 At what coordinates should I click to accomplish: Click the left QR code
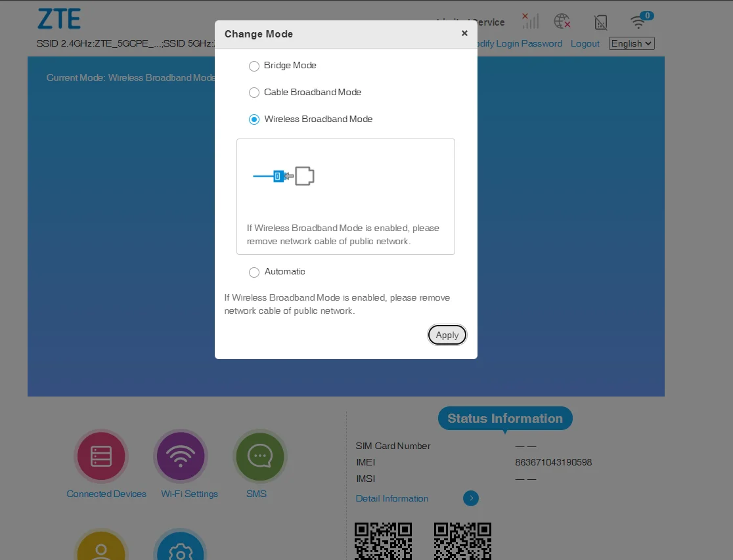(383, 542)
